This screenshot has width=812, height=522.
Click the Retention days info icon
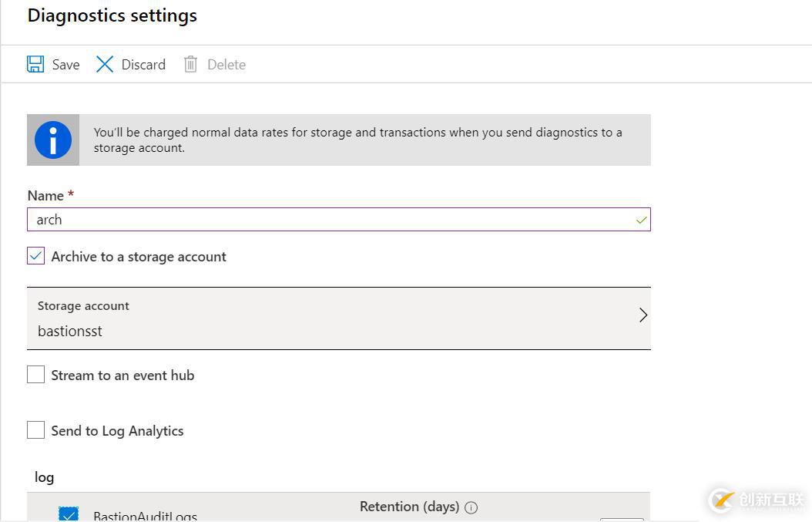[x=471, y=507]
